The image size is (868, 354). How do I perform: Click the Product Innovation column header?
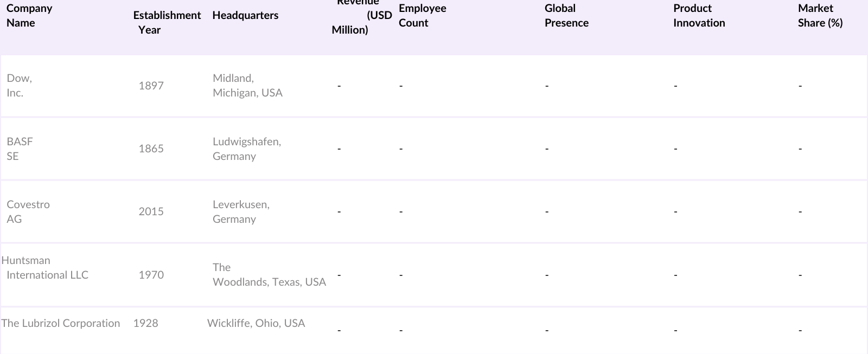[699, 16]
